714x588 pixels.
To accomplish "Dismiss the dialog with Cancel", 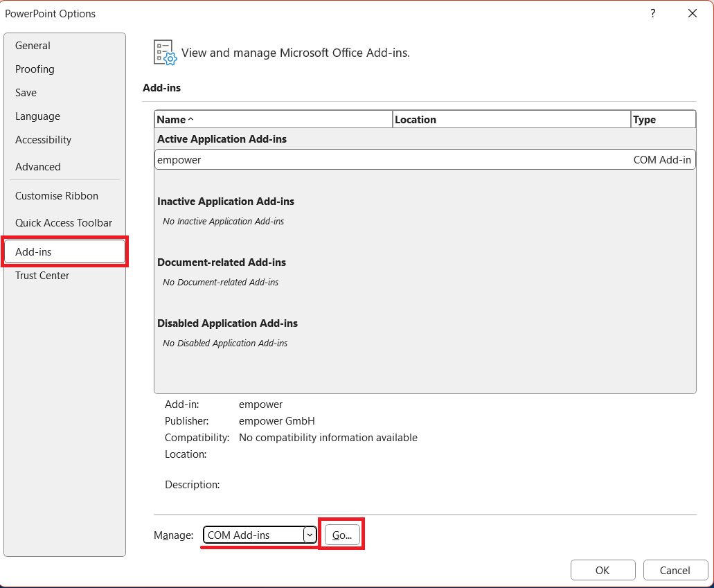I will (x=675, y=570).
